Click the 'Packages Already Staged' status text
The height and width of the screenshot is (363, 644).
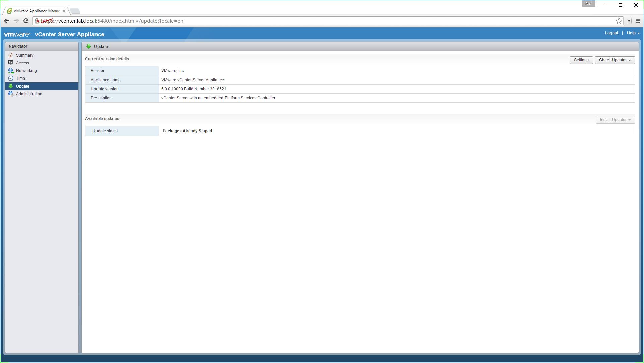point(187,131)
